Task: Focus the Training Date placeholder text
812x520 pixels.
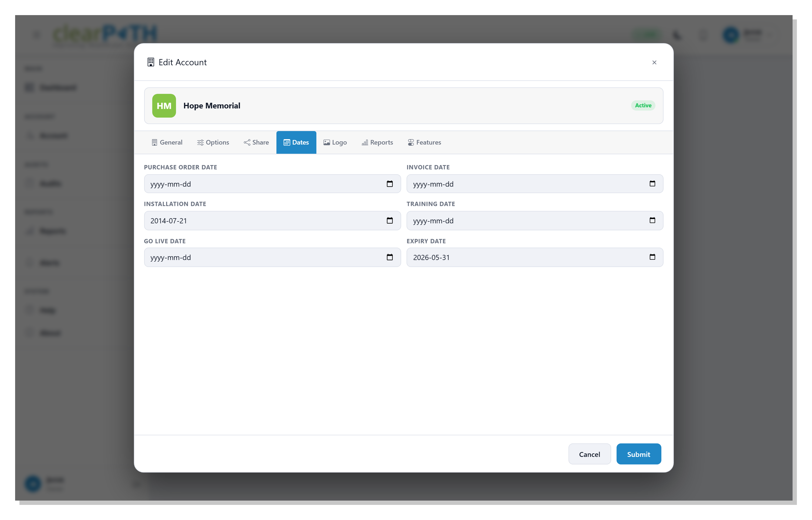Action: coord(433,221)
